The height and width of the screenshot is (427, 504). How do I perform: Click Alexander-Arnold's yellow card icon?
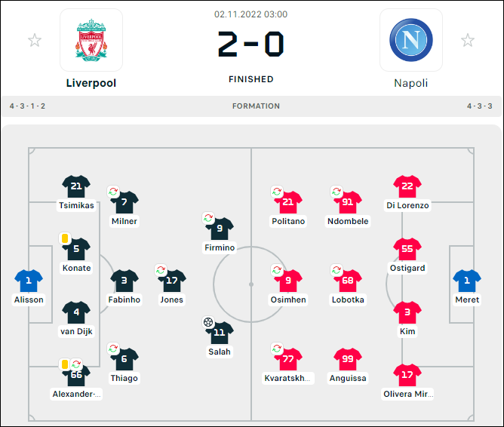[x=65, y=364]
